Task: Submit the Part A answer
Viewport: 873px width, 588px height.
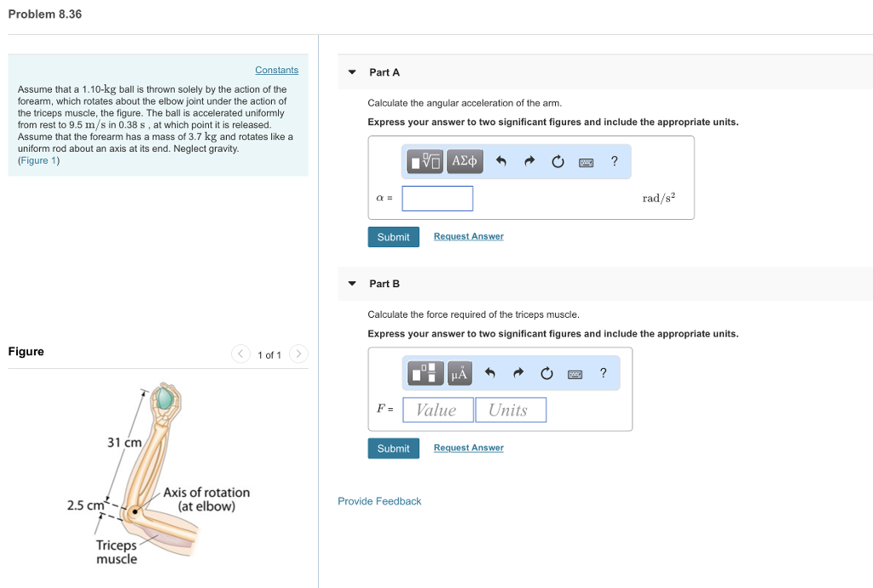Action: pyautogui.click(x=393, y=236)
